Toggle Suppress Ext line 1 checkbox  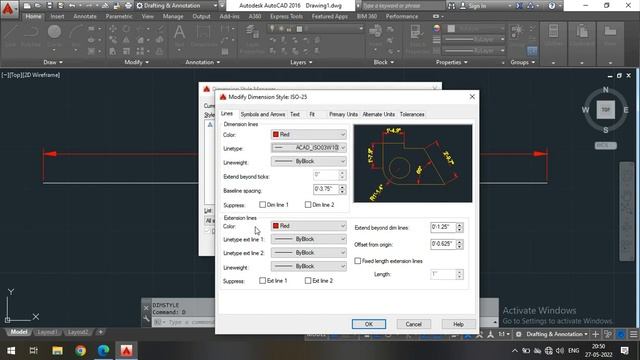[262, 280]
